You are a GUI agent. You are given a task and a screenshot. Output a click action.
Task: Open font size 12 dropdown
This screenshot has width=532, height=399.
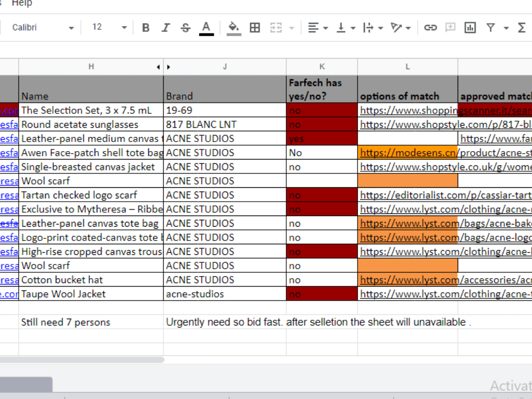tap(109, 27)
